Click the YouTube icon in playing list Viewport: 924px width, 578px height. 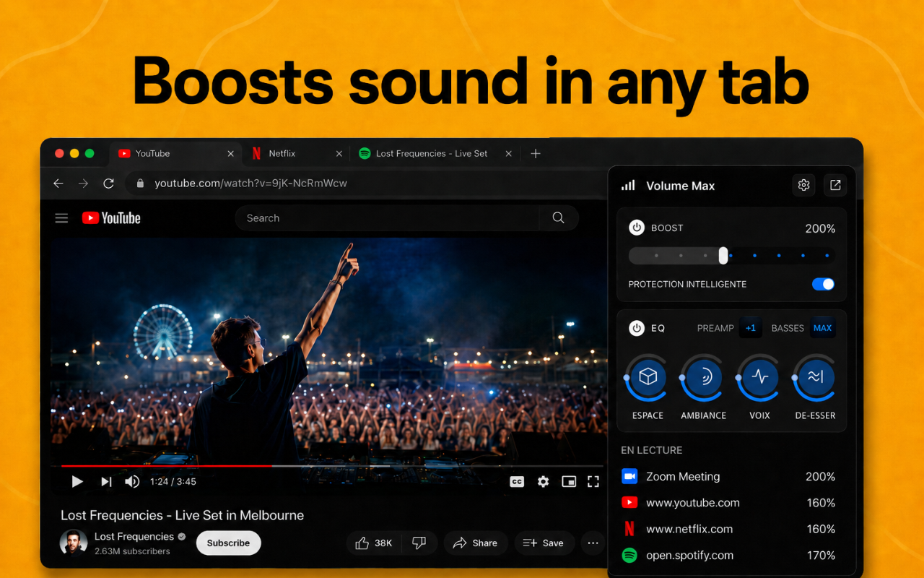629,503
